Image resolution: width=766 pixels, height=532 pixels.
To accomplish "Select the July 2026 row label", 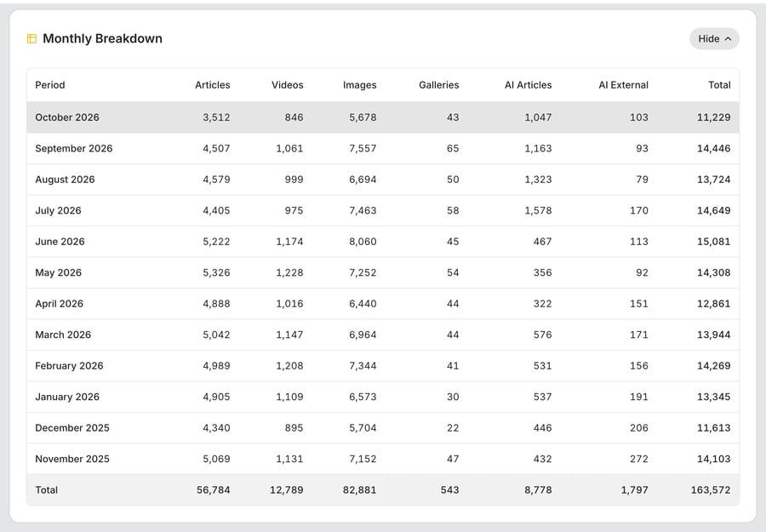I will [58, 210].
